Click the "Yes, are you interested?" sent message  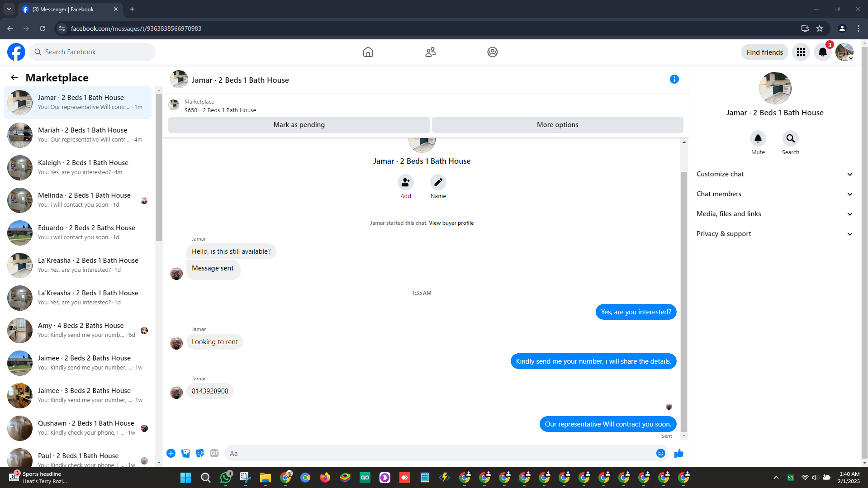[x=636, y=312]
